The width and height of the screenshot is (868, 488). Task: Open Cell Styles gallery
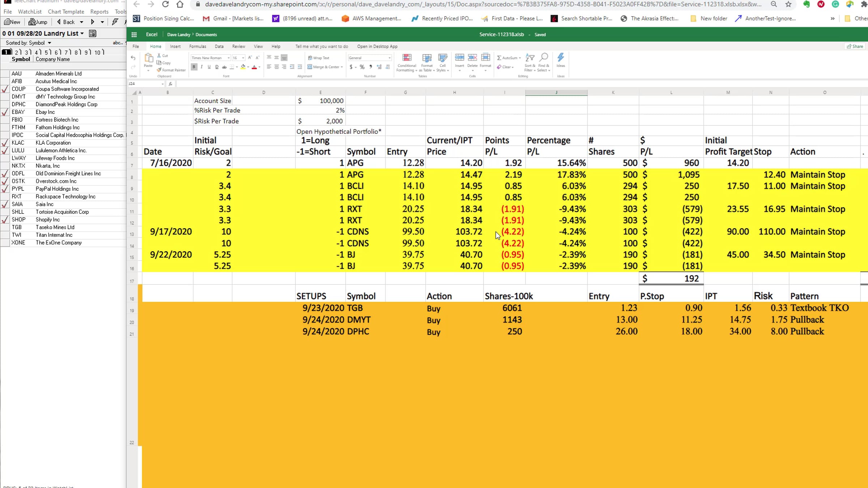click(442, 63)
